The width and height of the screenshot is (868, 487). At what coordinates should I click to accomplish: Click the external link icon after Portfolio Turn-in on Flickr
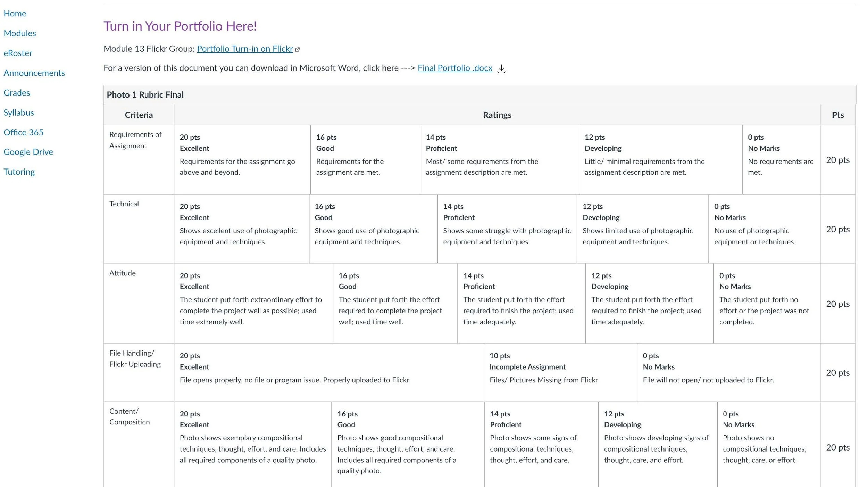(297, 50)
